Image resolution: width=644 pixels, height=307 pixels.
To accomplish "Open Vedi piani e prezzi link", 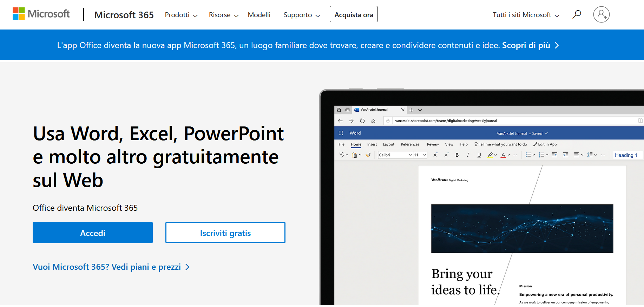I will (111, 267).
